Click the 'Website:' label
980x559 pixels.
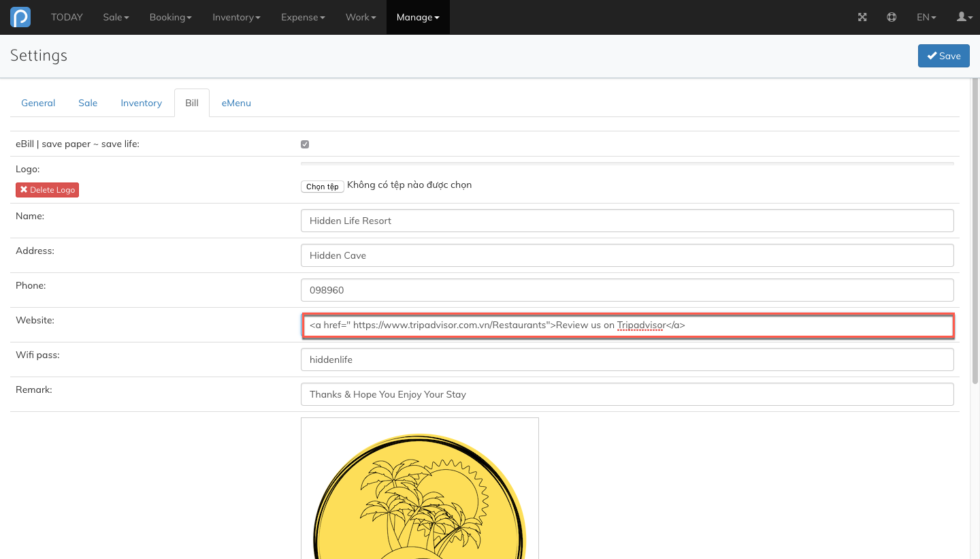(x=35, y=320)
